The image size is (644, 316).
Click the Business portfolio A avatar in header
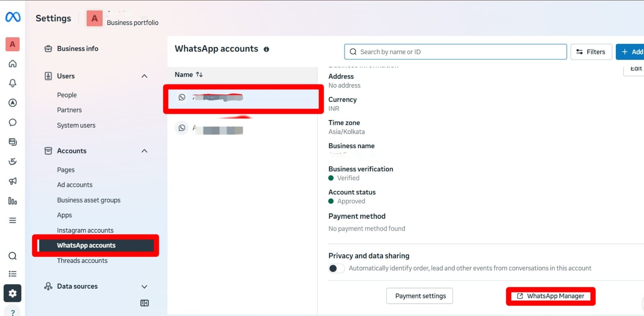tap(95, 19)
